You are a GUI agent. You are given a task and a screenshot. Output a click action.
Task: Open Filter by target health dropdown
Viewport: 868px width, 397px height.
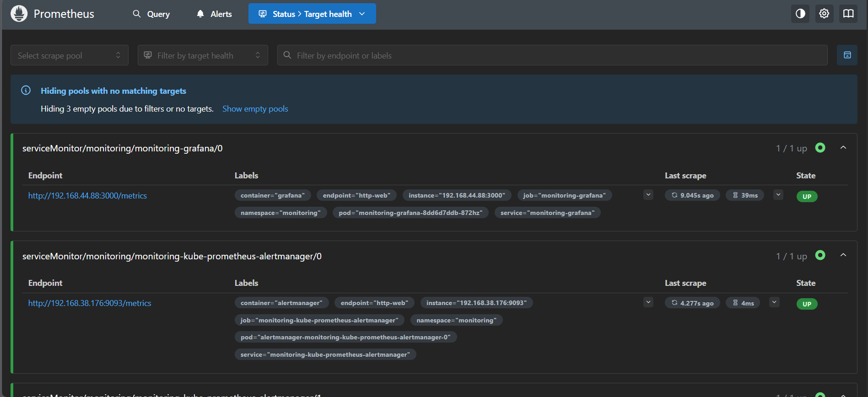pyautogui.click(x=203, y=55)
